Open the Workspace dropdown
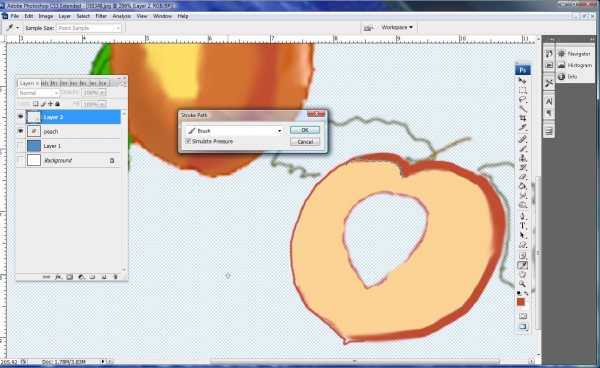 pos(397,28)
